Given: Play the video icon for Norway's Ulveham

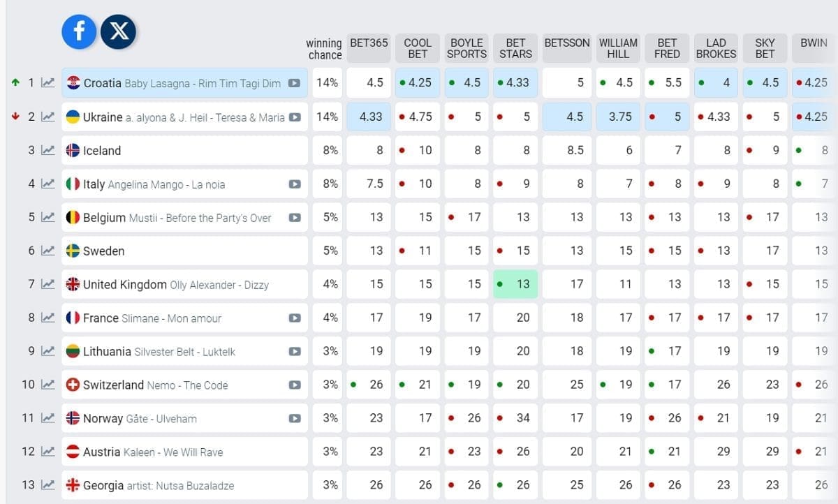Looking at the screenshot, I should (x=295, y=419).
